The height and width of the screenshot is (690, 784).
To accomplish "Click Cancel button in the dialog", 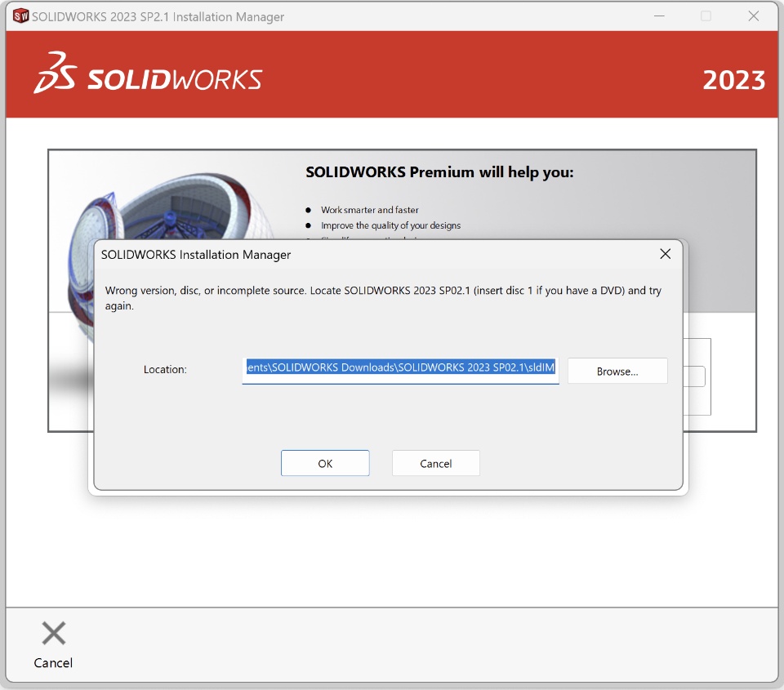I will (435, 463).
